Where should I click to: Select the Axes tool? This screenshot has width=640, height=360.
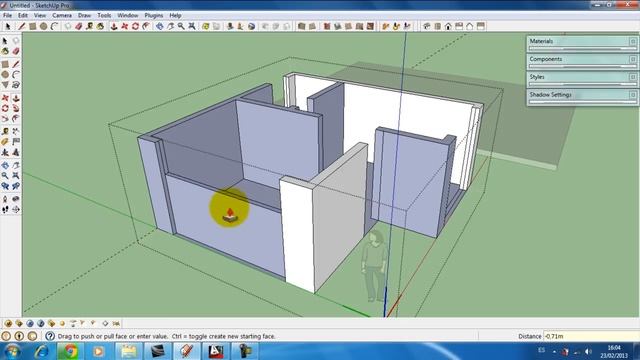click(x=5, y=152)
